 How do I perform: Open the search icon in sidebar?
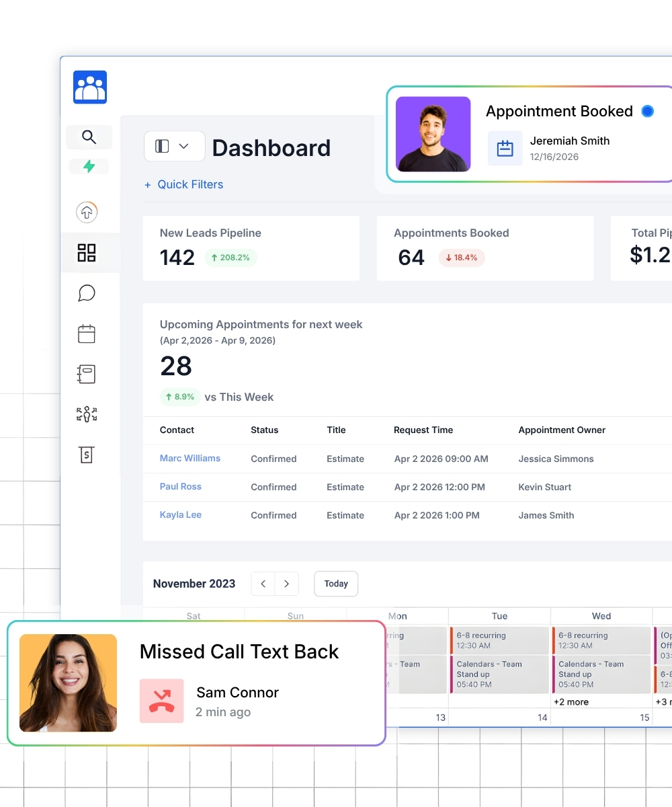[x=89, y=137]
